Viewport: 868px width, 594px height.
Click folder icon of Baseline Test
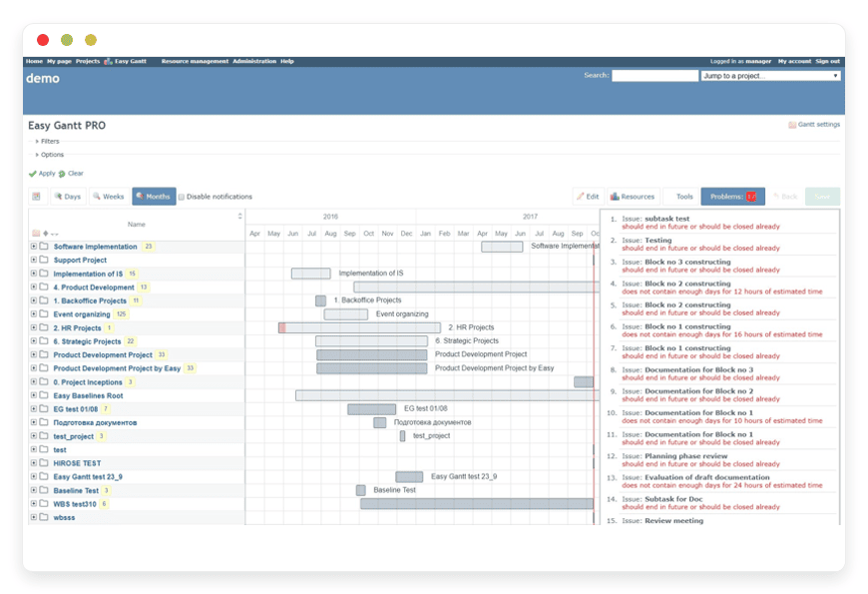point(44,490)
